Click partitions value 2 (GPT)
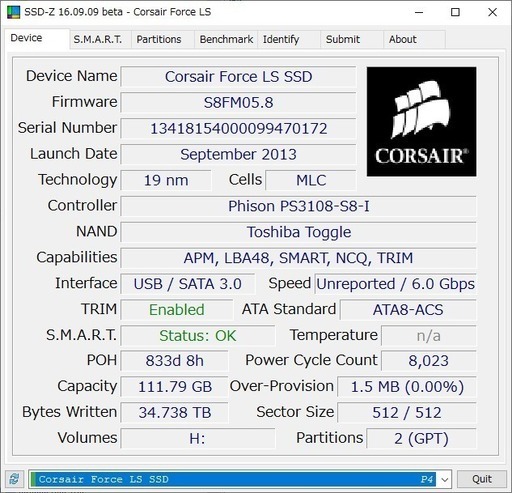The width and height of the screenshot is (512, 493). [x=421, y=438]
